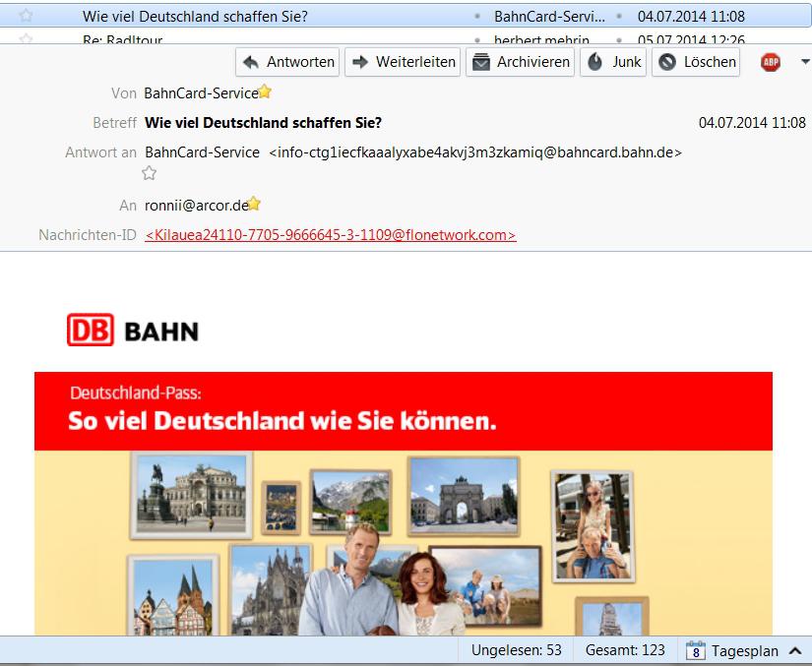Click the red Deutschland-Pass banner headline

coord(282,420)
